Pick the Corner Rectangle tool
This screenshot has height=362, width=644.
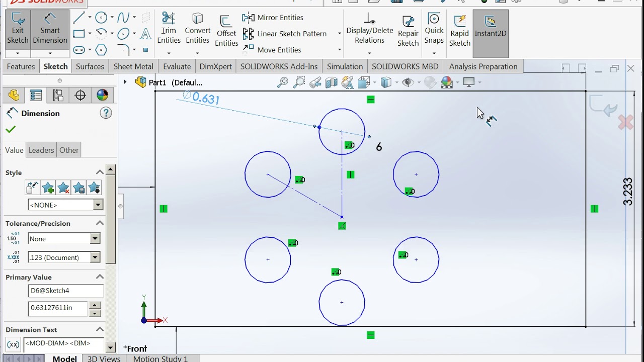pyautogui.click(x=78, y=34)
